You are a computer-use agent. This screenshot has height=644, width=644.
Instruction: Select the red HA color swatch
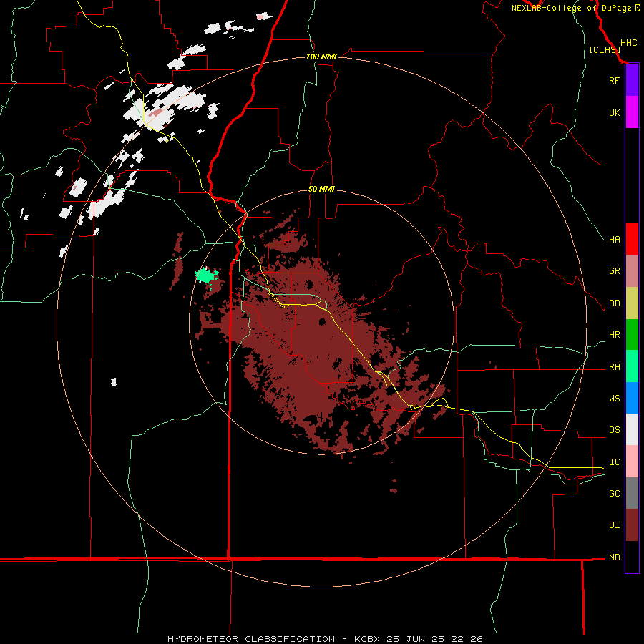coord(632,239)
